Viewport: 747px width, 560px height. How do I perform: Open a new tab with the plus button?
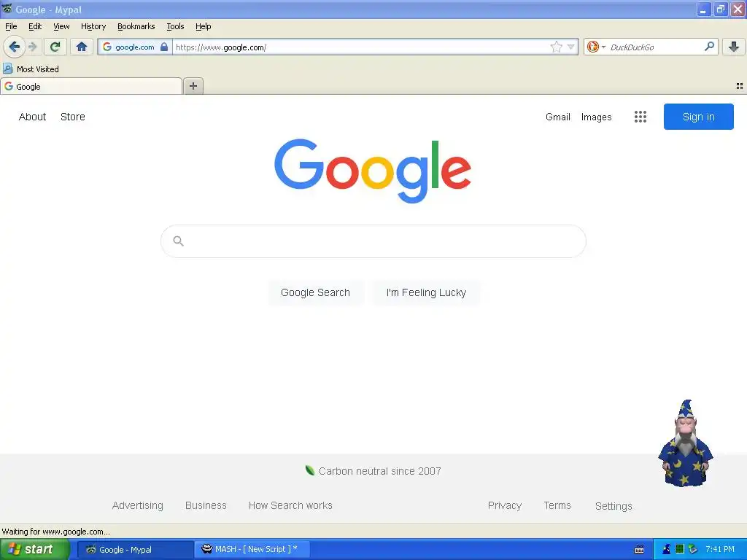click(x=193, y=86)
